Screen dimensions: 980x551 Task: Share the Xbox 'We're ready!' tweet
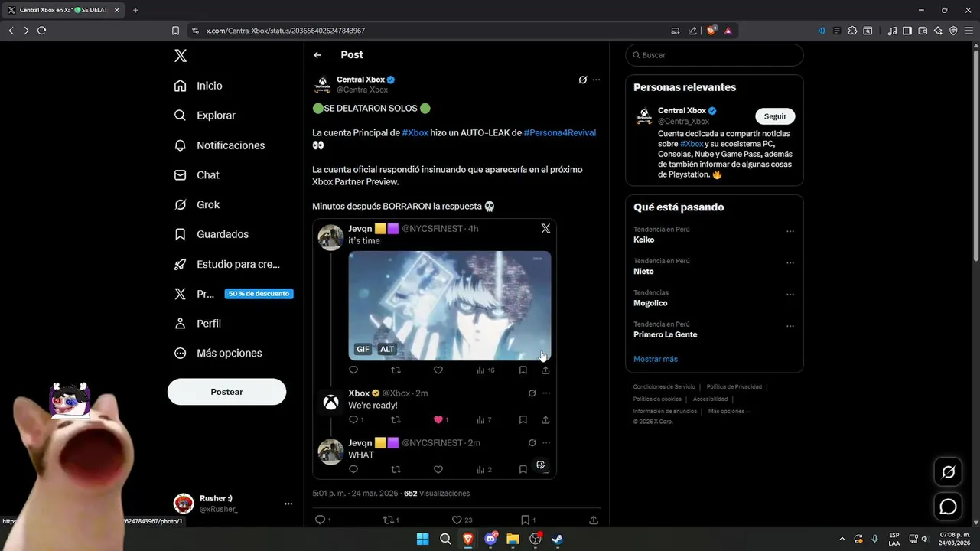(x=545, y=419)
